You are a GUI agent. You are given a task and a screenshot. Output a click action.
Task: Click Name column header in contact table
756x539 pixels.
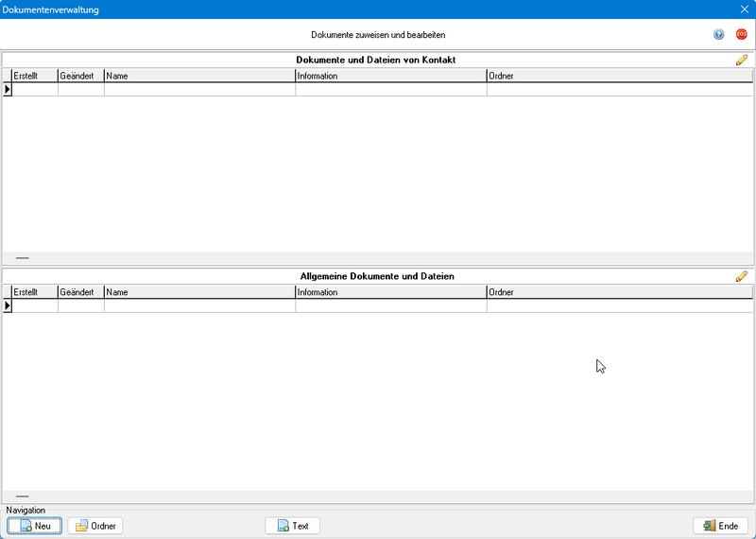(x=198, y=76)
